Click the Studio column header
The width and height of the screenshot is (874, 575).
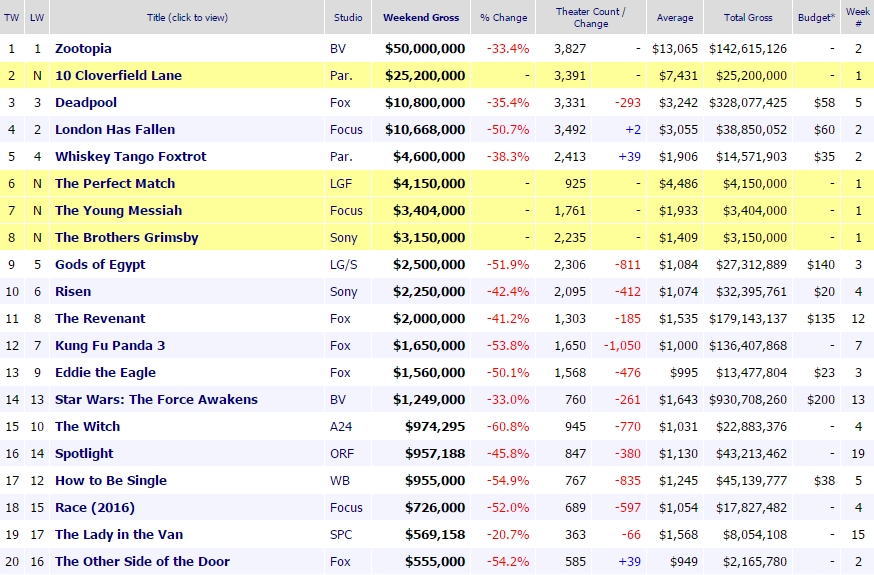[x=348, y=17]
